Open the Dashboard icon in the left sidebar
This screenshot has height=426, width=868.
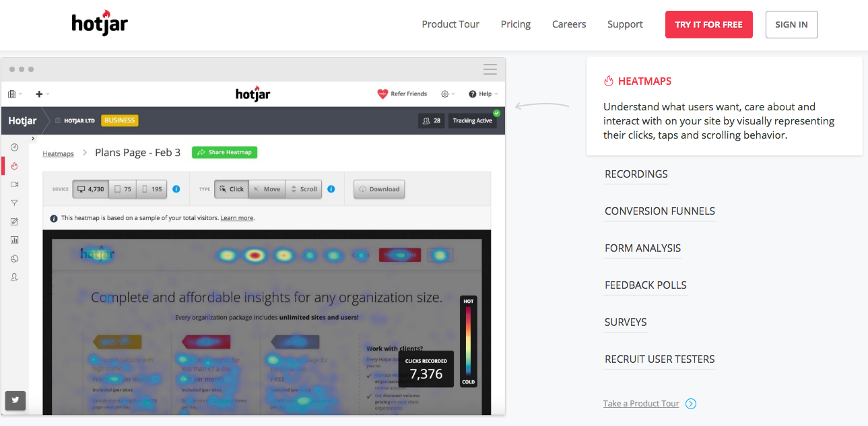14,147
